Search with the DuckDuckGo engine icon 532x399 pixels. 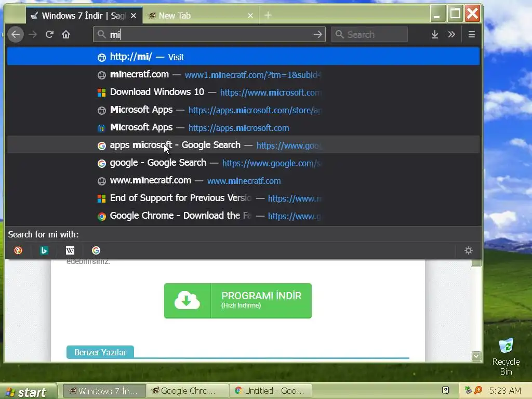point(18,250)
